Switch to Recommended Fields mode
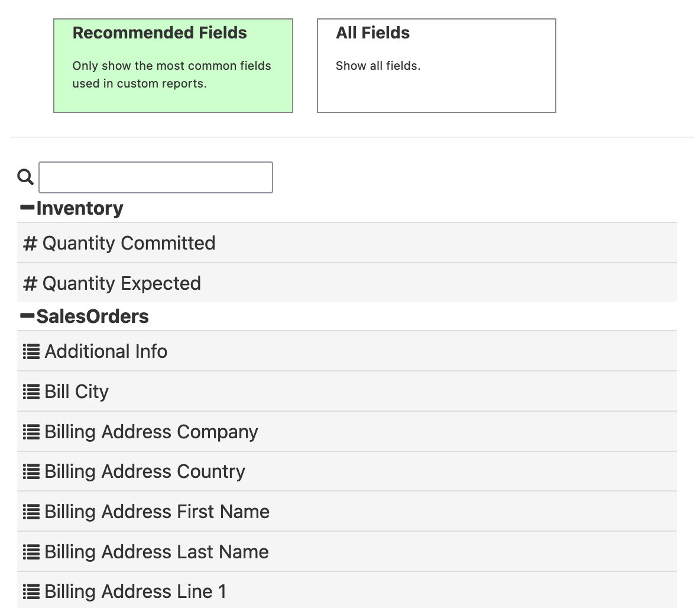Image resolution: width=700 pixels, height=608 pixels. (x=173, y=65)
